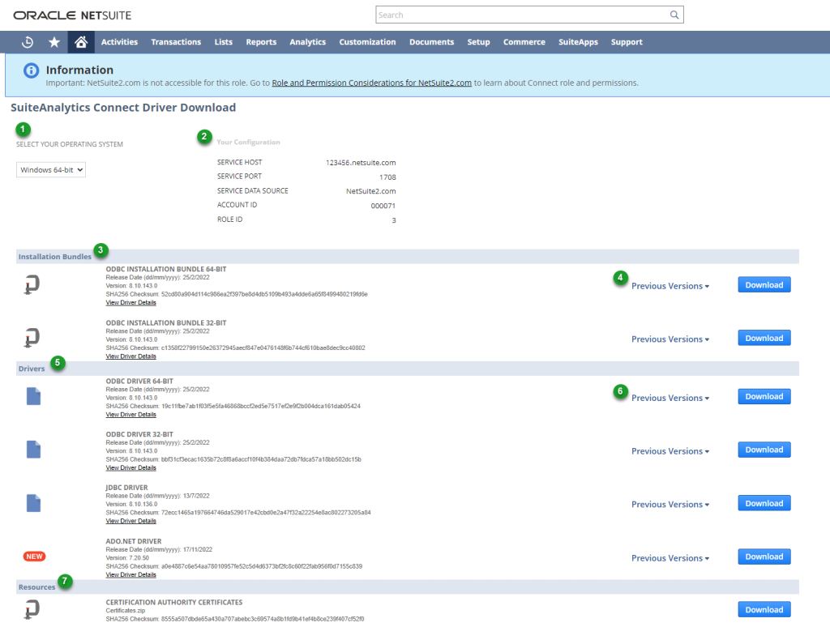Click the ODBC Driver 64-bit file icon

click(33, 396)
